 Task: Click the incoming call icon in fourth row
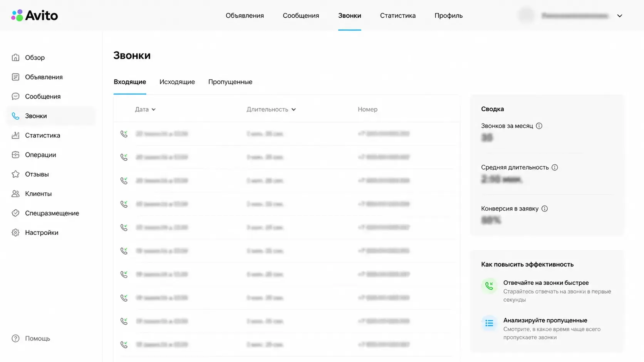124,204
